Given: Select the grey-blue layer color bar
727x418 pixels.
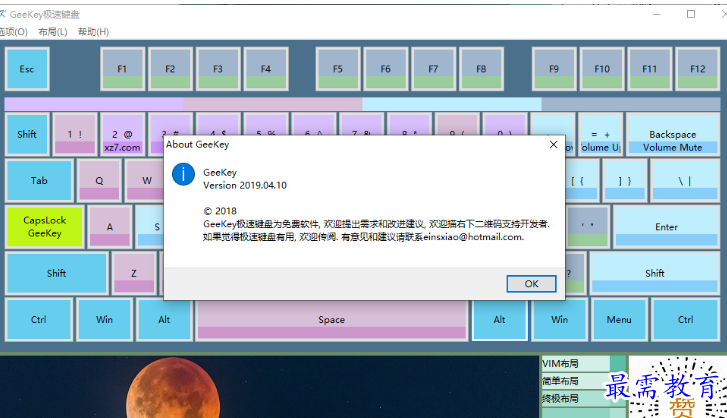Looking at the screenshot, I should pos(631,104).
